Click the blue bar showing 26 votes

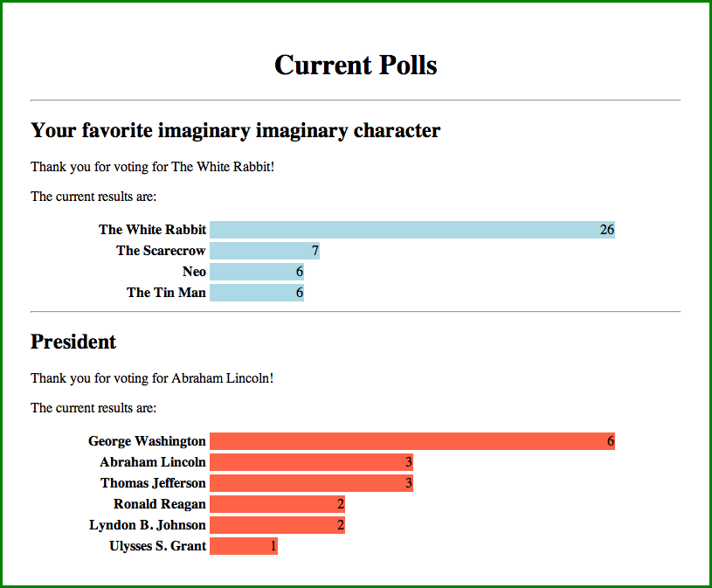411,230
